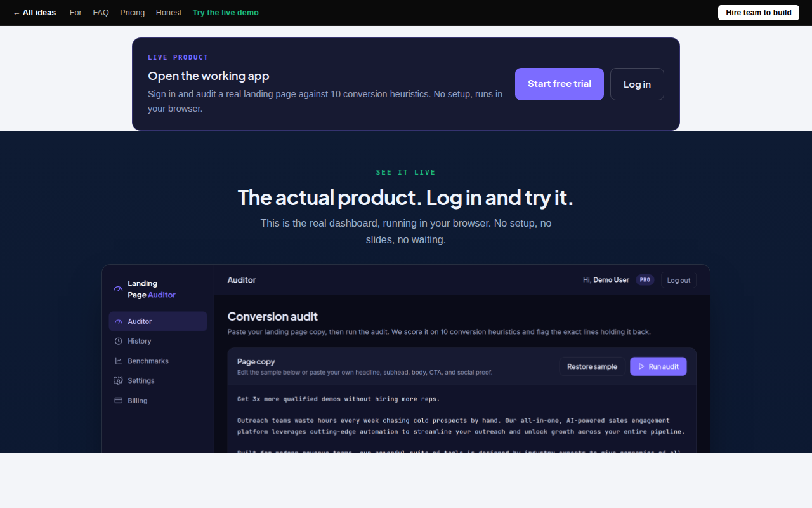Click the Auditor title in the top bar

[242, 280]
